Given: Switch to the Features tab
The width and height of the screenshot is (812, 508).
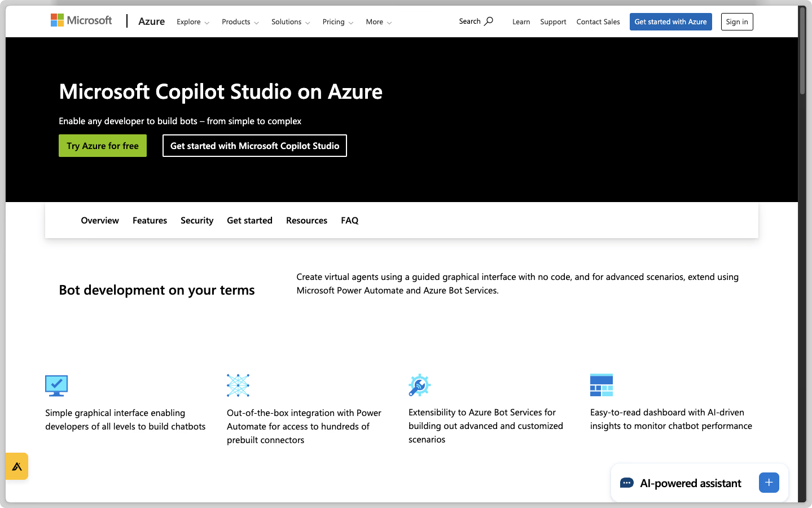Looking at the screenshot, I should click(150, 221).
